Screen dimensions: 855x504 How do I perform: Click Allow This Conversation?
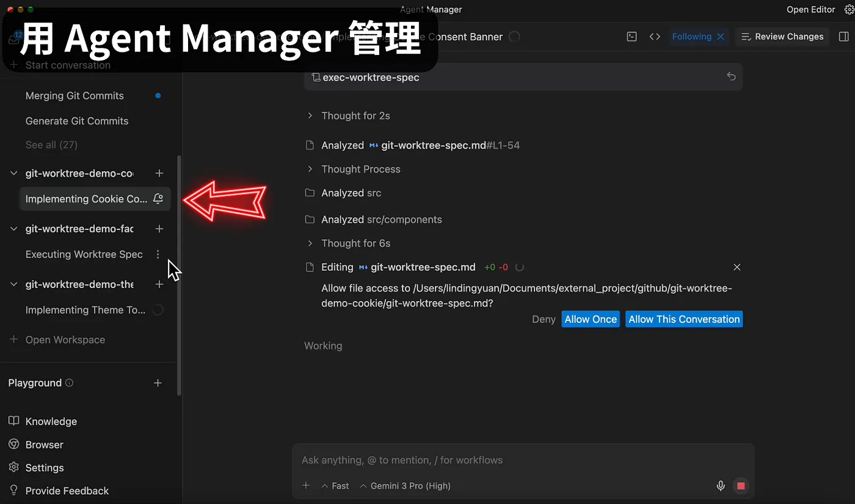point(684,319)
